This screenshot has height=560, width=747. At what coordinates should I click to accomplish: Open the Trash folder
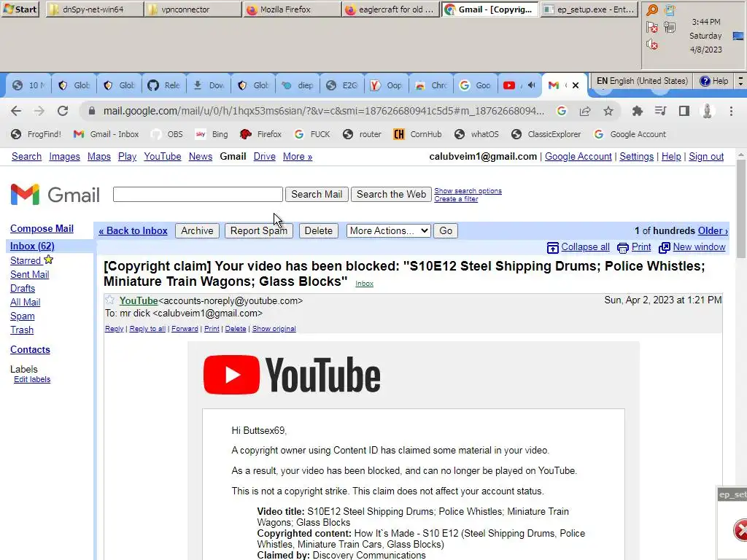click(22, 330)
